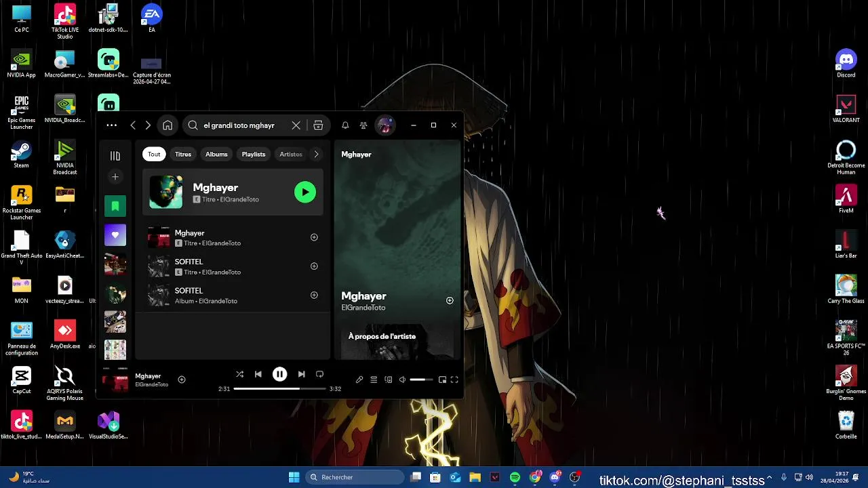Seek in the playback progress bar

279,389
